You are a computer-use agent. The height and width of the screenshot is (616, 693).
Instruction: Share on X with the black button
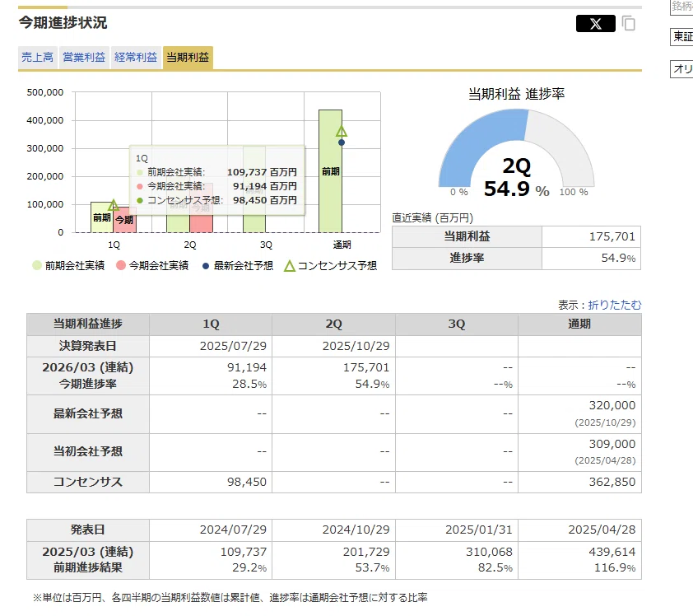point(595,23)
